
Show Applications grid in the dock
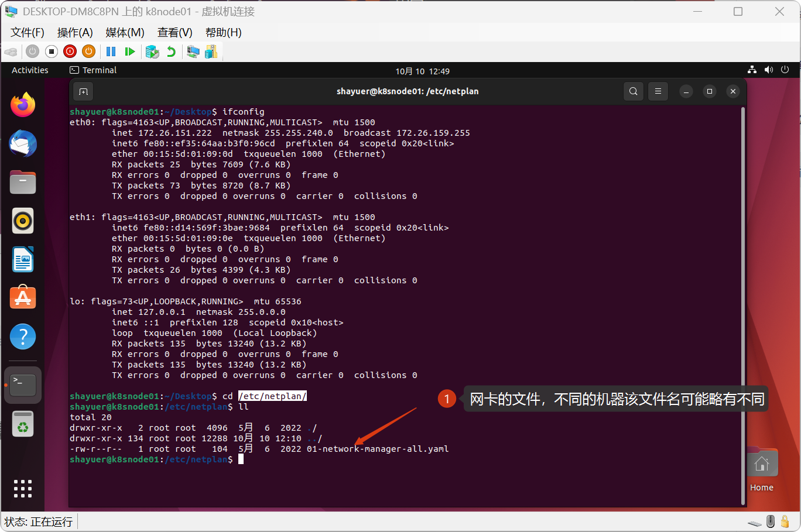pos(23,489)
